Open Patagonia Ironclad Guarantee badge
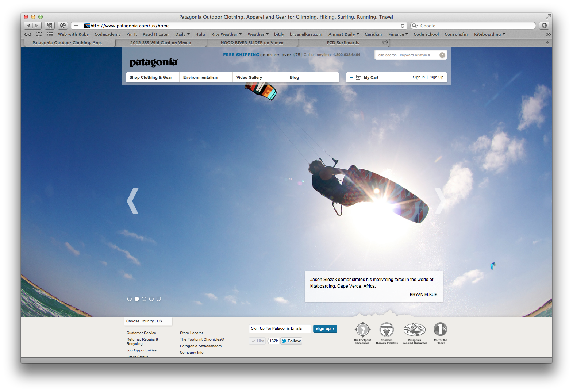573x392 pixels. pyautogui.click(x=415, y=333)
